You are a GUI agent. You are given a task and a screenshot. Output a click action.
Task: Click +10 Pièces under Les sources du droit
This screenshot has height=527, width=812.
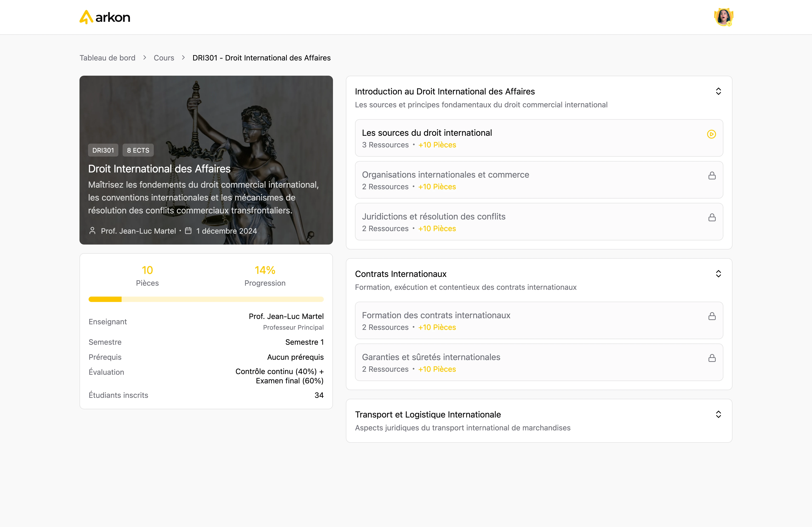(x=437, y=145)
